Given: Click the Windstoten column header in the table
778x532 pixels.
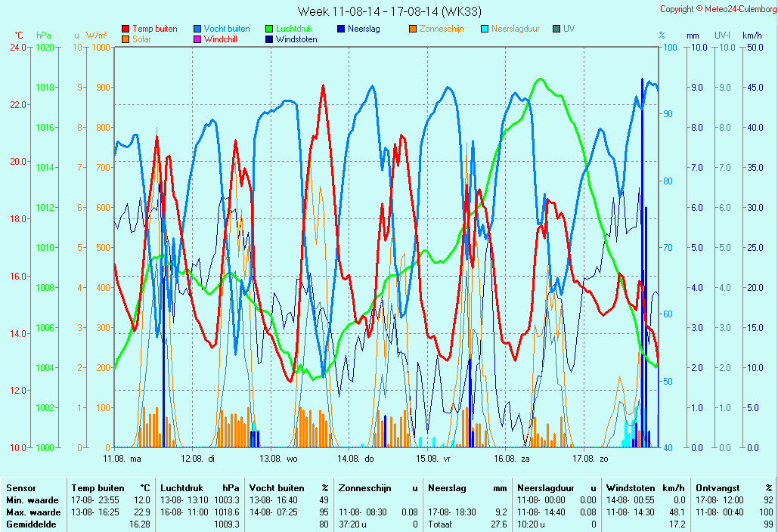Looking at the screenshot, I should [x=628, y=488].
